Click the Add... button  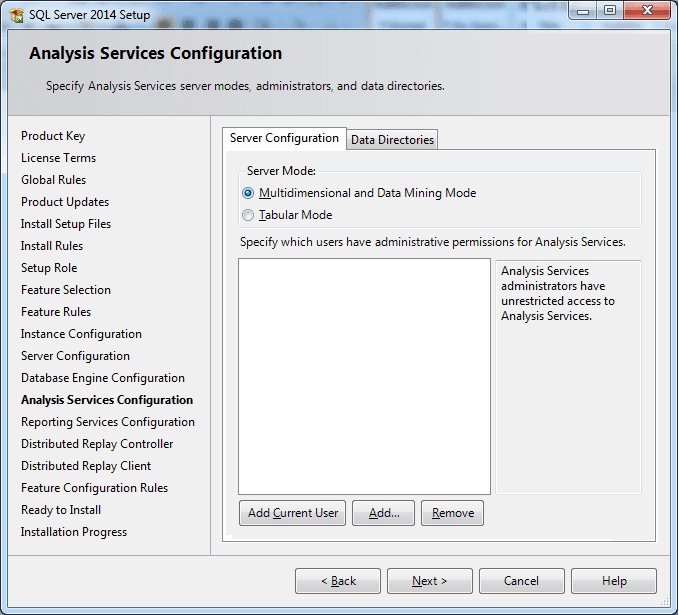(384, 513)
